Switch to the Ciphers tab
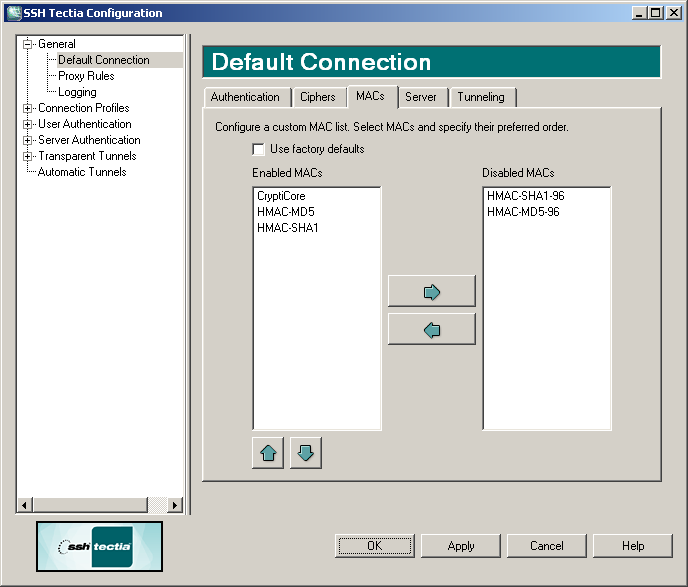The height and width of the screenshot is (587, 688). (x=318, y=97)
